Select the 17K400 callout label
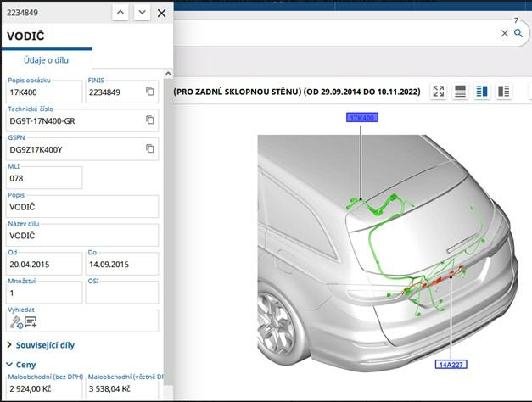The image size is (532, 402). tap(361, 118)
